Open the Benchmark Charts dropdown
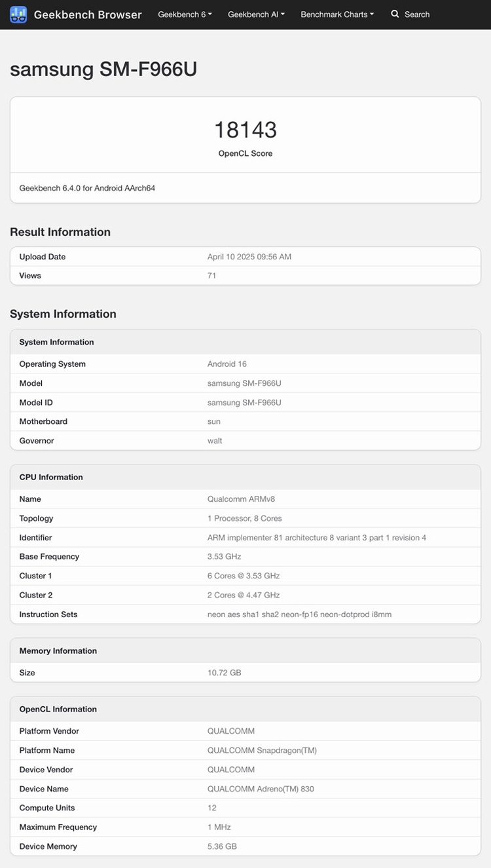491x868 pixels. (336, 14)
